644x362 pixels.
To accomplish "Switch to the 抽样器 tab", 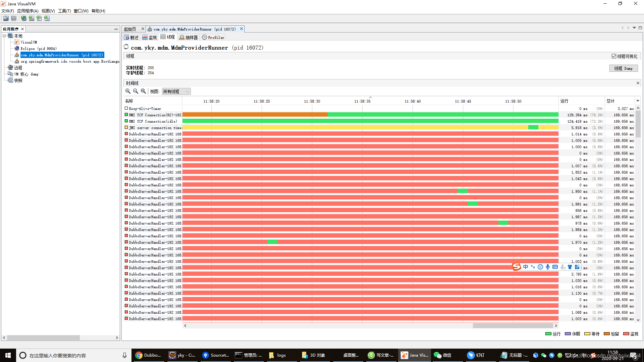I will [x=189, y=37].
